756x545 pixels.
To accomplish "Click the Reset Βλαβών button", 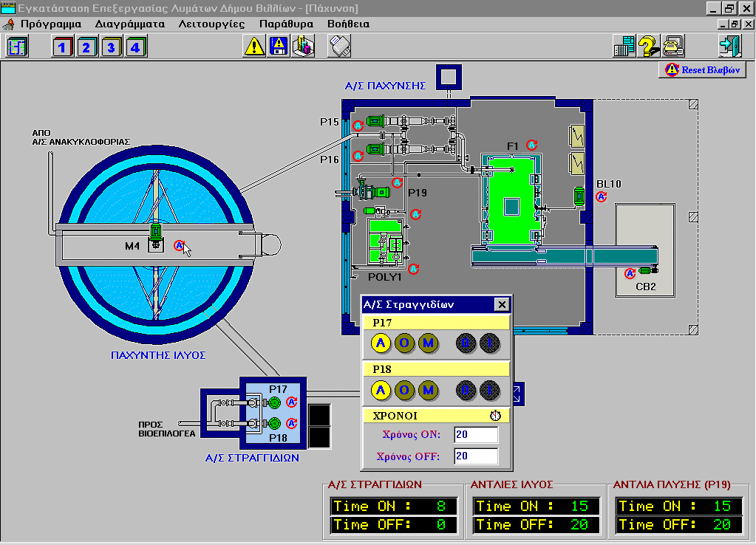I will click(x=704, y=70).
